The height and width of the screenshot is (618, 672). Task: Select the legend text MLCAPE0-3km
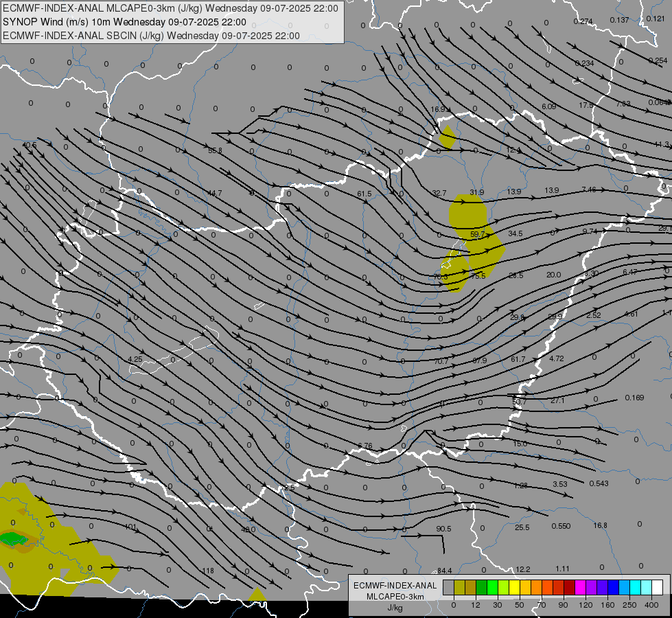[x=395, y=597]
